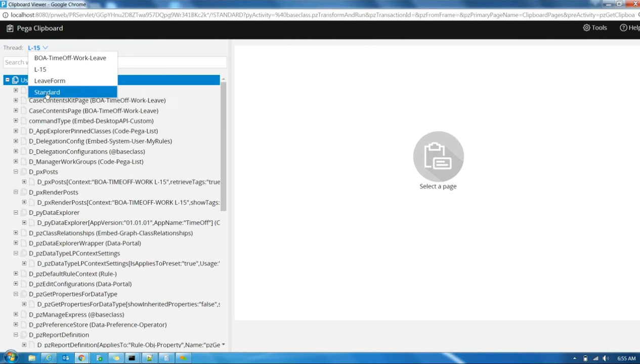Collapse the D_pyDataExplorer node
Screen dimensions: 640x364
click(16, 212)
